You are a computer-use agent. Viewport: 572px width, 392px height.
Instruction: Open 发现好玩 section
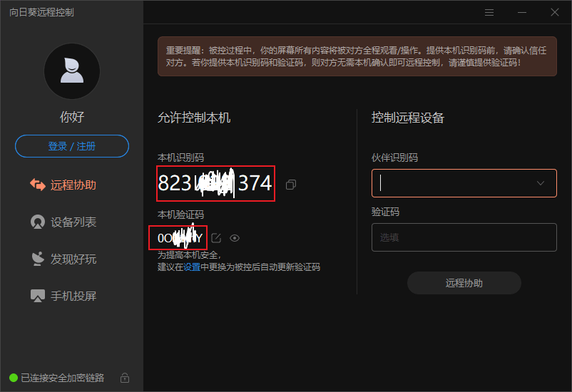coord(63,259)
